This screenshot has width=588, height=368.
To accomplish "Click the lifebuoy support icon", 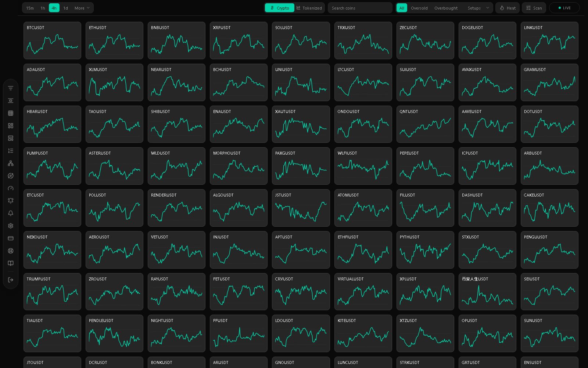I will point(11,251).
